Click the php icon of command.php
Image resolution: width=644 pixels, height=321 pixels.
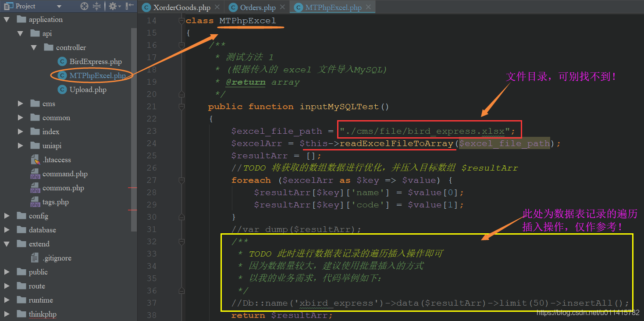[35, 174]
